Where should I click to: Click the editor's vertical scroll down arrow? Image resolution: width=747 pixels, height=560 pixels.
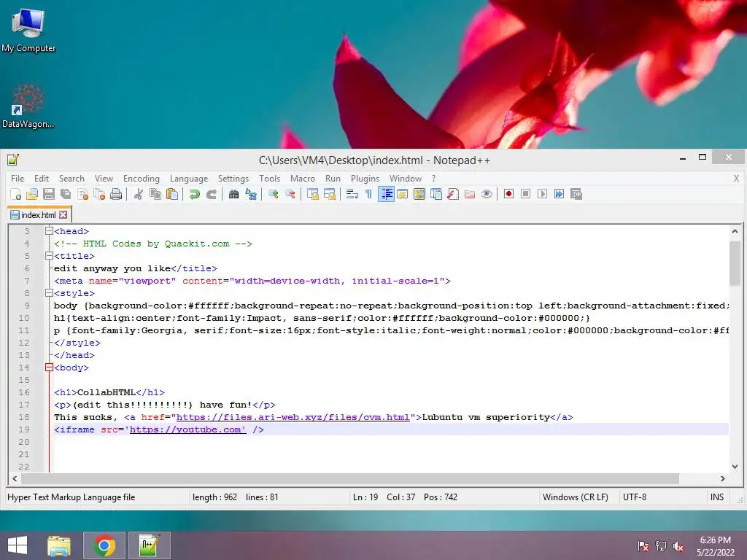735,467
